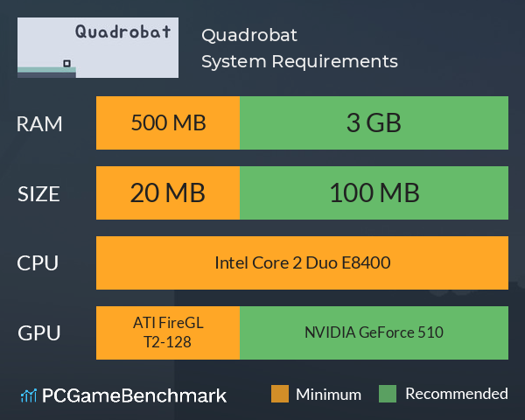This screenshot has height=420, width=525.
Task: Click the orange Minimum legend swatch
Action: [280, 394]
